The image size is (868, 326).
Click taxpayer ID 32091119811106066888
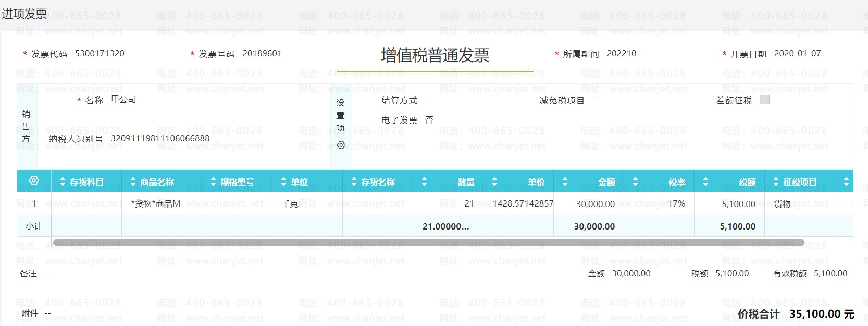(x=160, y=138)
